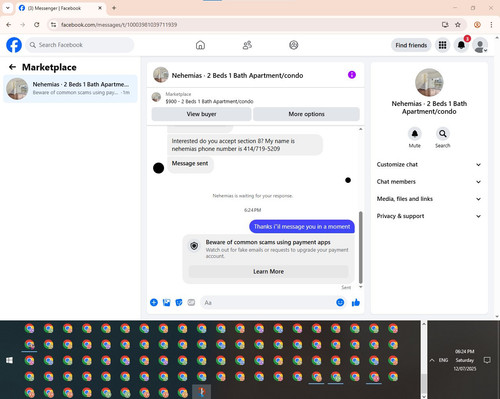This screenshot has width=500, height=399.
Task: Choose a GIF icon
Action: 191,302
